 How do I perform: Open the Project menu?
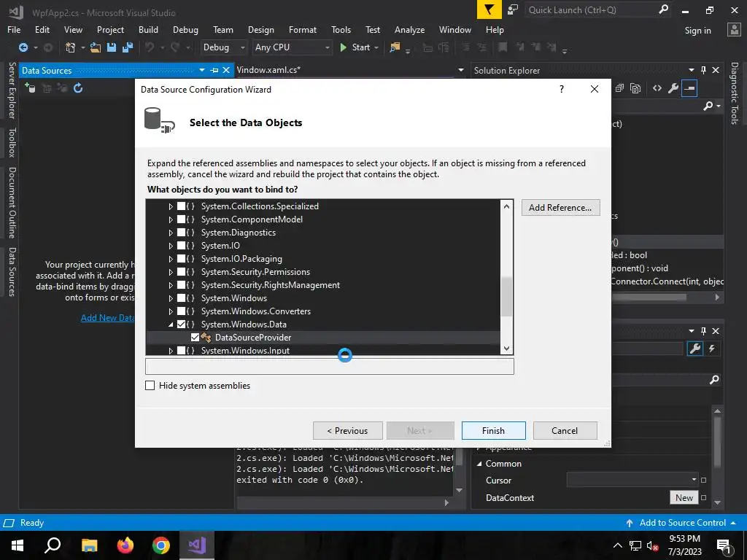[110, 29]
